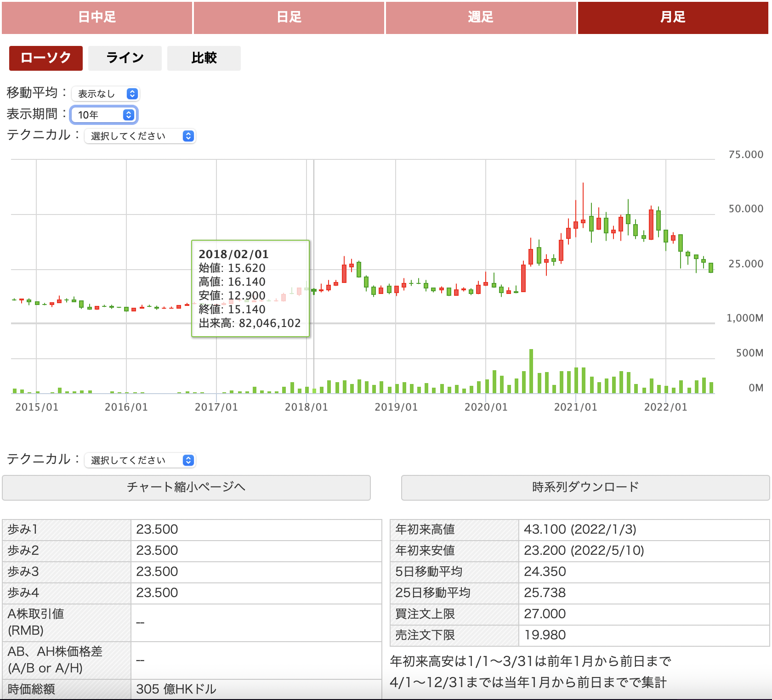The height and width of the screenshot is (700, 772).
Task: Click 出来高: 82,046,102 in the tooltip
Action: [x=250, y=323]
